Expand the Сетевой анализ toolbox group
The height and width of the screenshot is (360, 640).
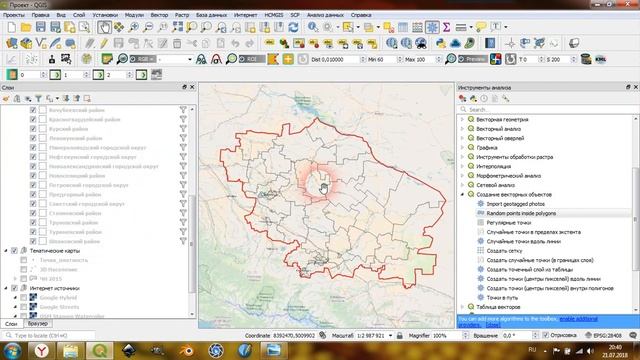pos(462,185)
